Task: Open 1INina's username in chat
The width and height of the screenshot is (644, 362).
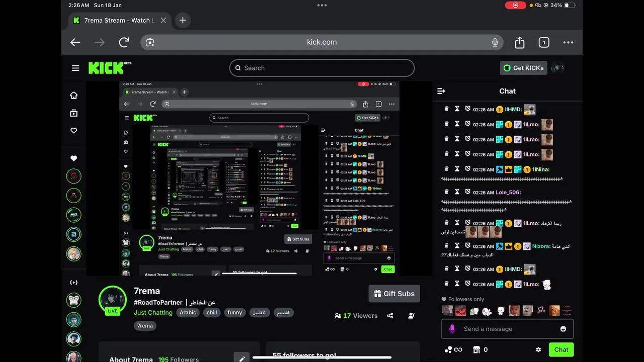Action: pyautogui.click(x=540, y=169)
